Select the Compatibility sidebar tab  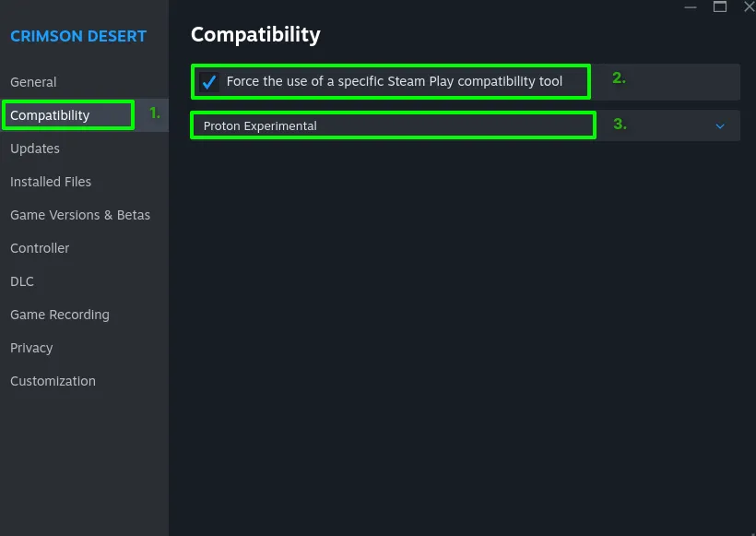[50, 115]
